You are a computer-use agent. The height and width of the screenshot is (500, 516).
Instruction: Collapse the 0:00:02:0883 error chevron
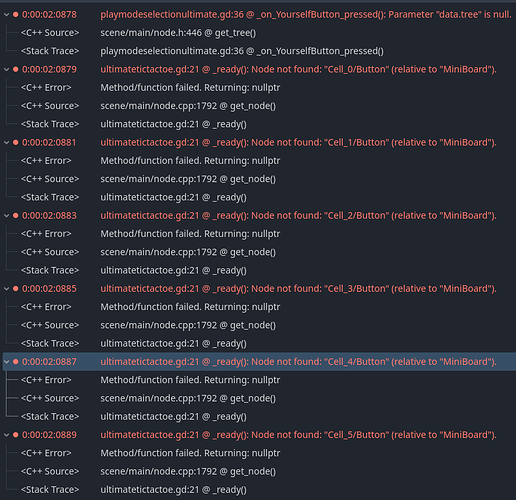[x=6, y=216]
